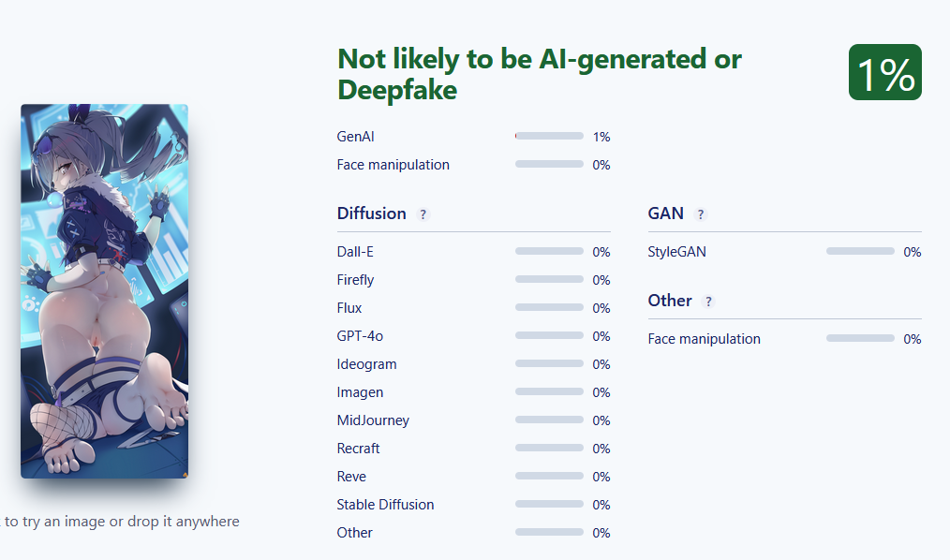950x560 pixels.
Task: Click the GPT-4o row label
Action: point(360,336)
